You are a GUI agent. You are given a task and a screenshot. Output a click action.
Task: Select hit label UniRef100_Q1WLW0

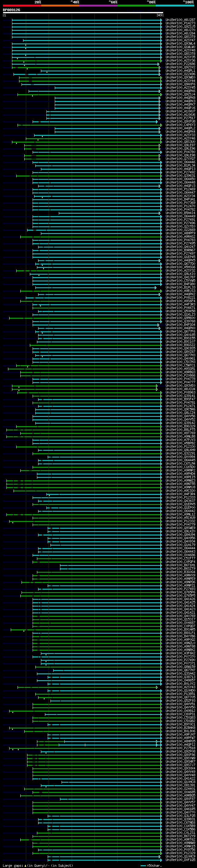tap(180, 47)
